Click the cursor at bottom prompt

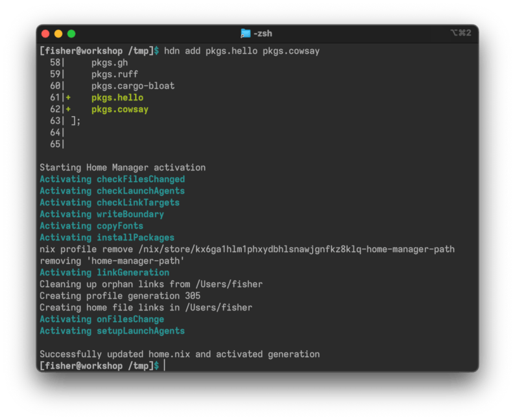pos(165,366)
